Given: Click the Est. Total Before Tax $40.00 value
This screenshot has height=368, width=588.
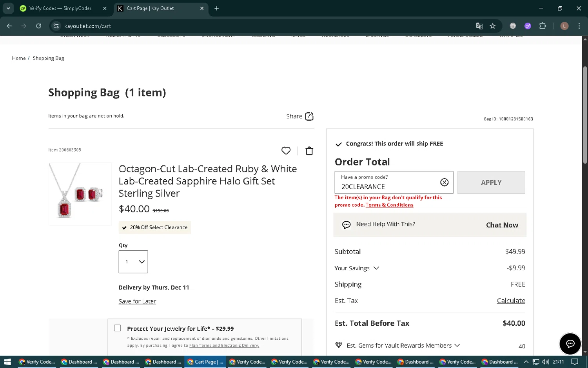Looking at the screenshot, I should click(x=514, y=323).
